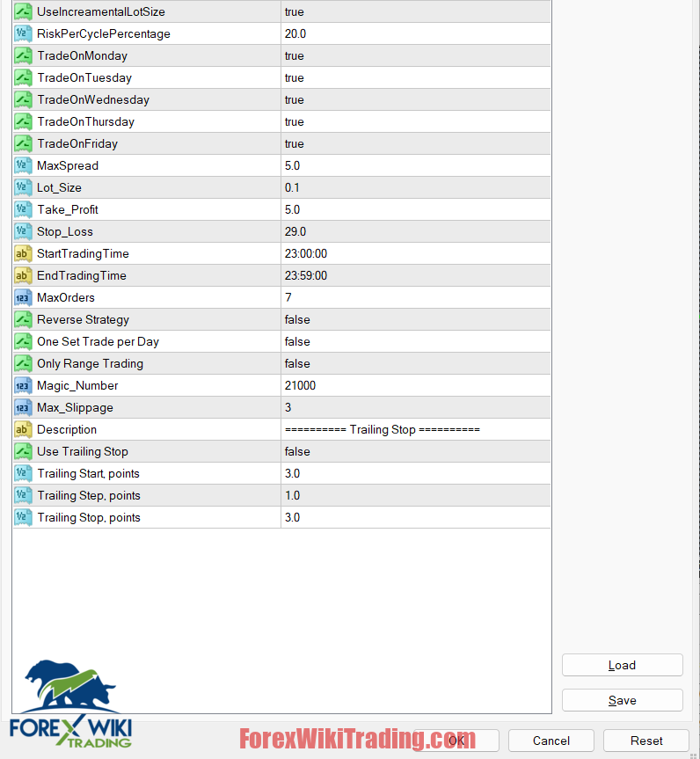Click the StartTradingTime string icon
Screen dimensions: 700x759
[23, 253]
